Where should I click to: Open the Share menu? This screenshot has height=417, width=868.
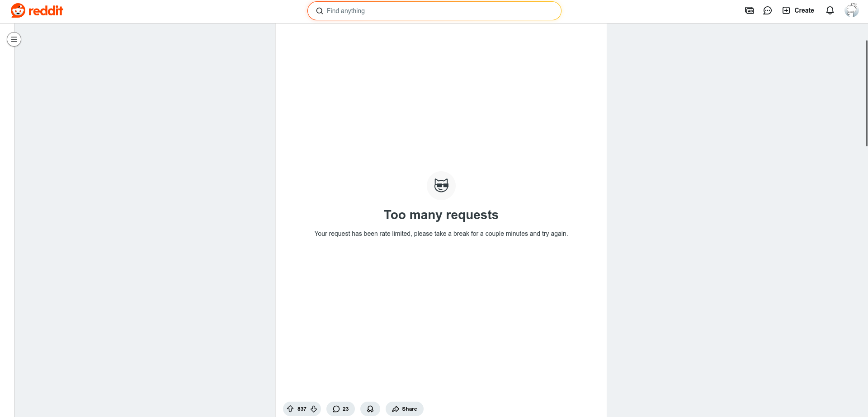pos(405,409)
